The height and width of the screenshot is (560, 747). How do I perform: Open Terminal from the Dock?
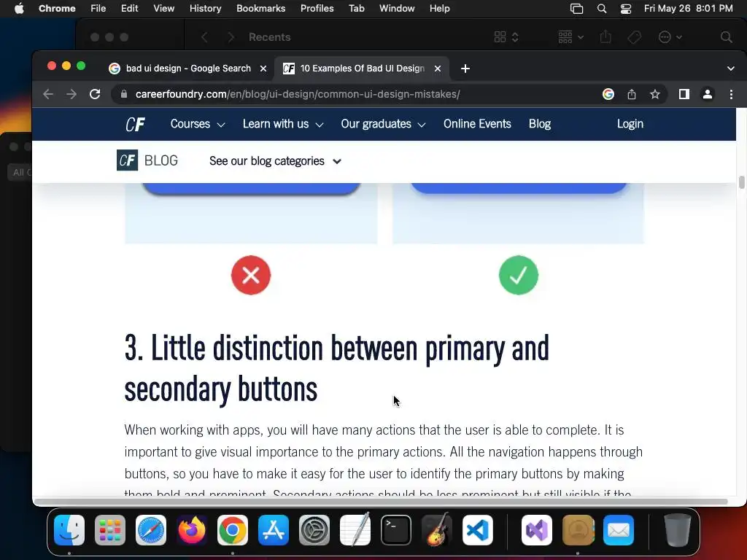point(396,529)
